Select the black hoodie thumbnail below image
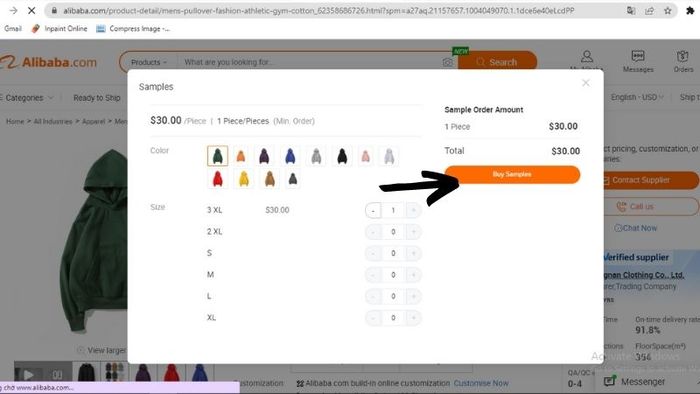Viewport: 700px width, 394px height. [86, 373]
